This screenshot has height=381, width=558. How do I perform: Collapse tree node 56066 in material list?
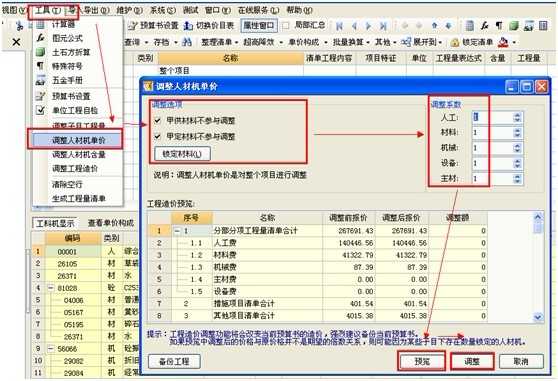point(51,349)
